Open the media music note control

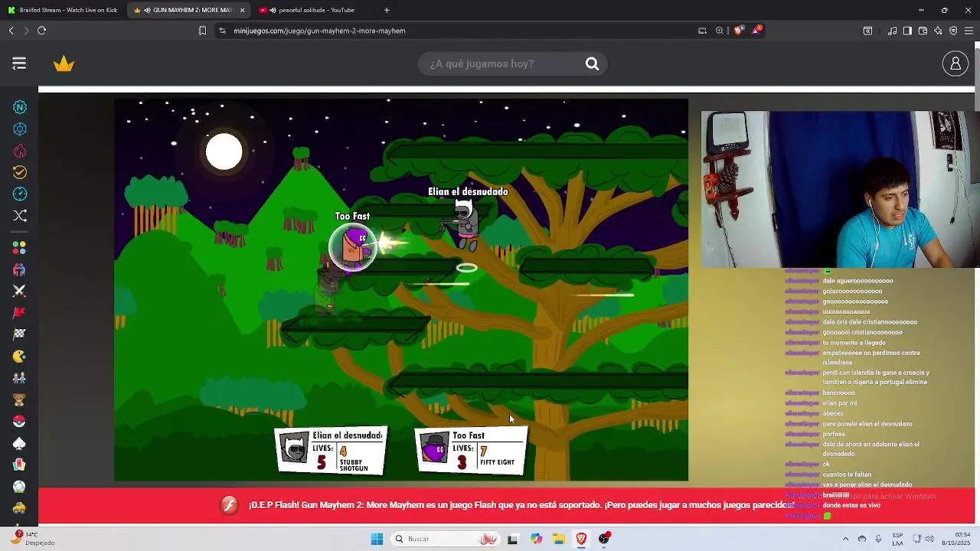click(x=892, y=31)
